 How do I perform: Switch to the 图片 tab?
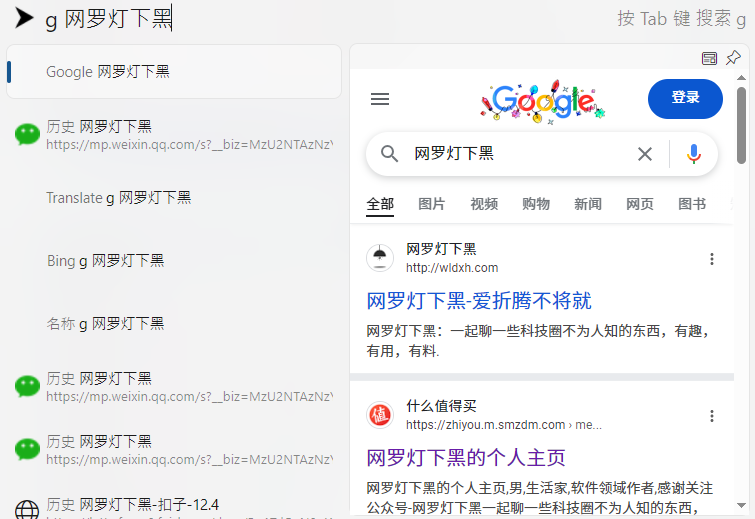tap(431, 204)
